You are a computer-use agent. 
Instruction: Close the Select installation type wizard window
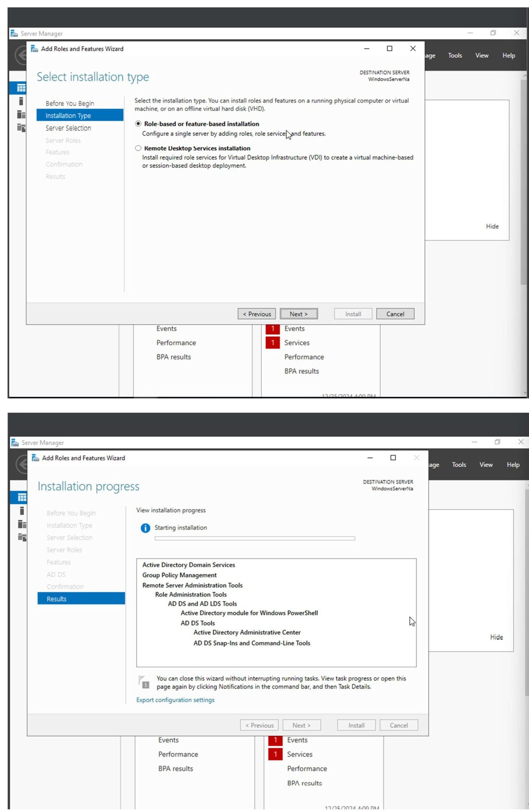tap(413, 49)
